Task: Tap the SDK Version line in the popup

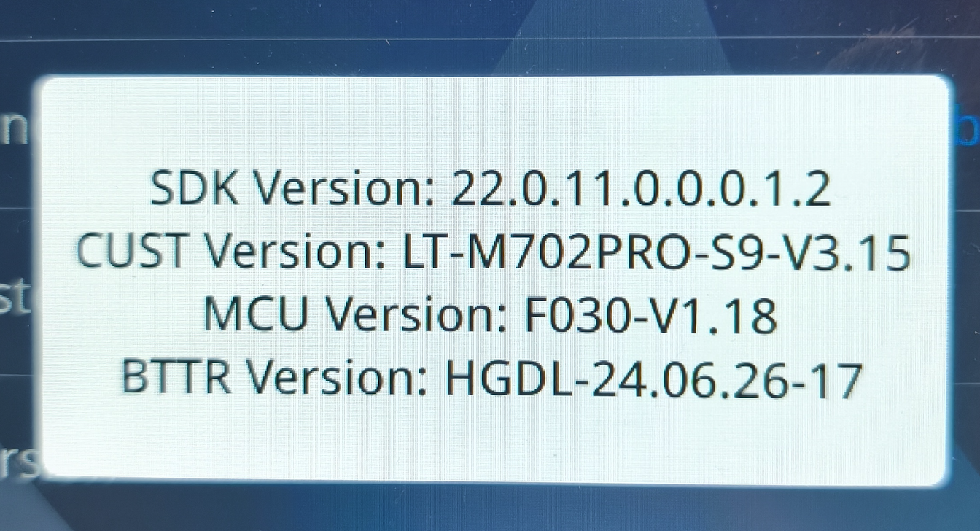Action: [x=490, y=190]
